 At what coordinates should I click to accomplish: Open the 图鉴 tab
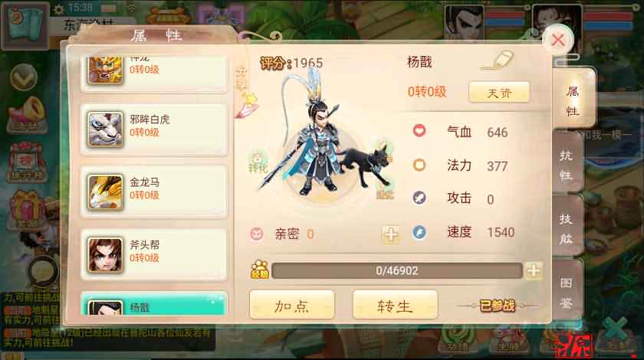click(x=567, y=293)
